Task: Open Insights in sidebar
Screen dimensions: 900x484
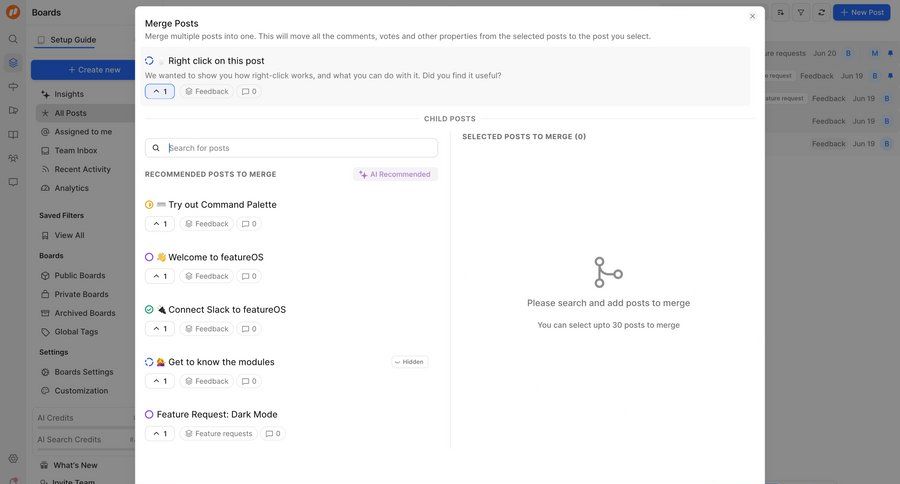Action: (69, 94)
